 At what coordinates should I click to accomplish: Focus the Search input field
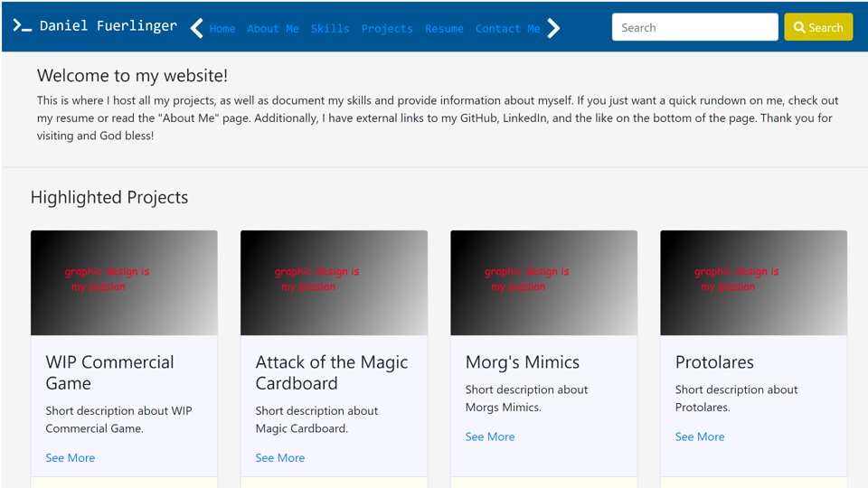pyautogui.click(x=694, y=27)
